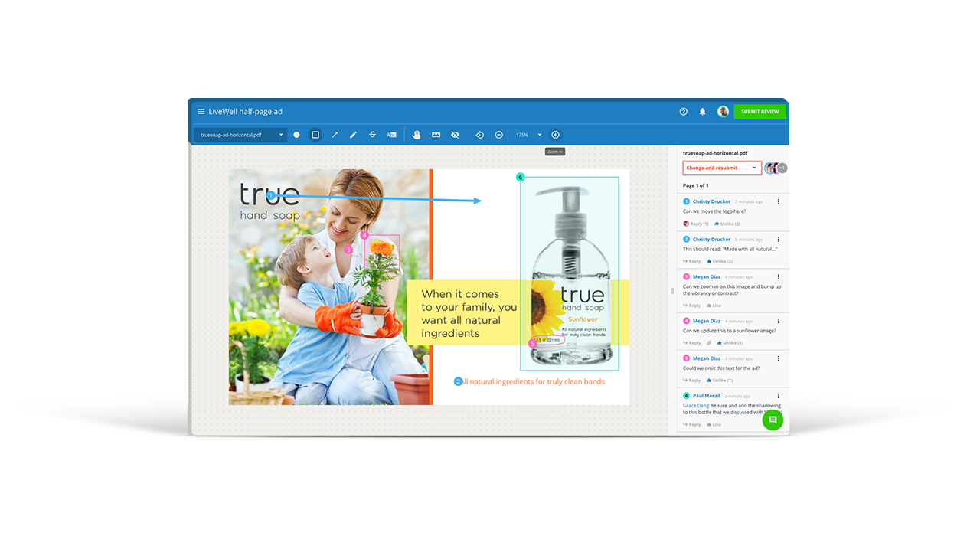Select the rectangle annotation tool
Viewport: 980px width, 536px height.
click(x=315, y=135)
